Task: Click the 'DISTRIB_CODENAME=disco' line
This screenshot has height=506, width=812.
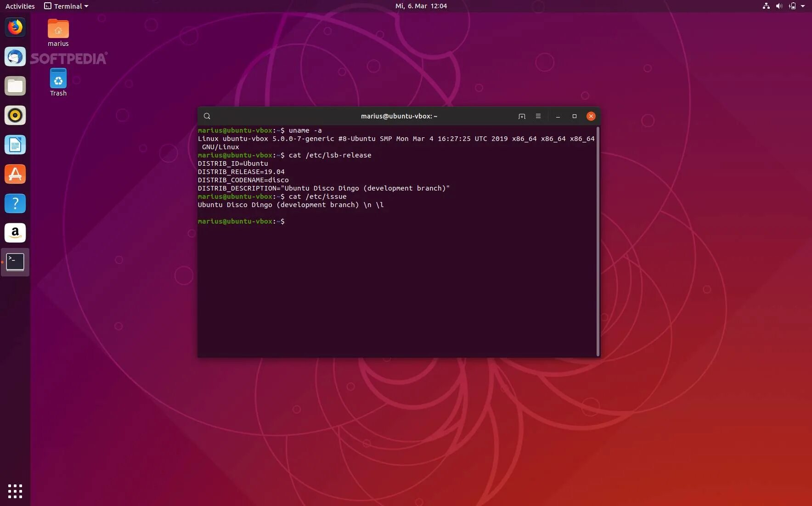Action: pyautogui.click(x=243, y=180)
